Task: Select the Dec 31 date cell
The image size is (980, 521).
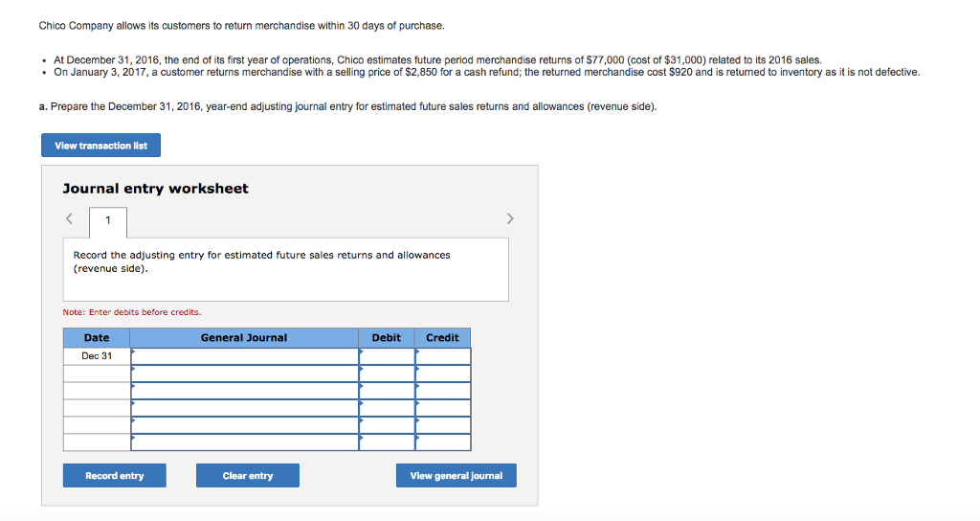Action: pos(97,356)
